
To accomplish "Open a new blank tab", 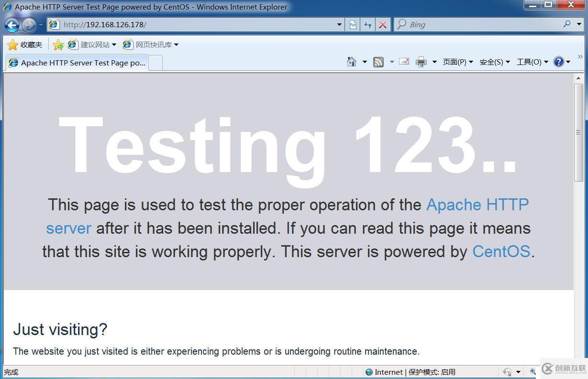I will tap(155, 63).
